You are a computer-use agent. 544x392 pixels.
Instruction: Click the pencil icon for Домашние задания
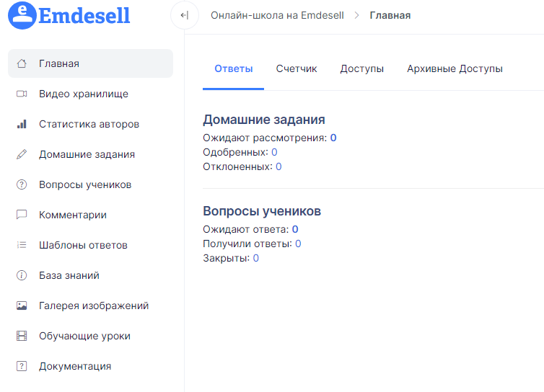click(22, 154)
